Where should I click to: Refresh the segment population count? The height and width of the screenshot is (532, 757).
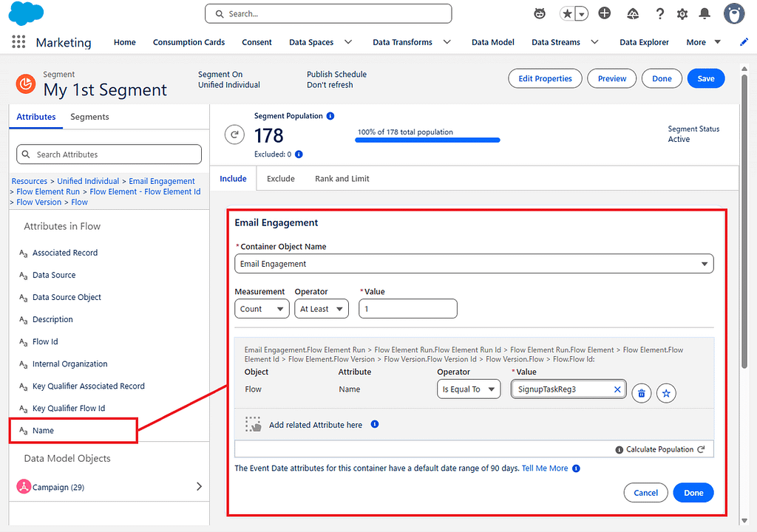click(x=234, y=134)
